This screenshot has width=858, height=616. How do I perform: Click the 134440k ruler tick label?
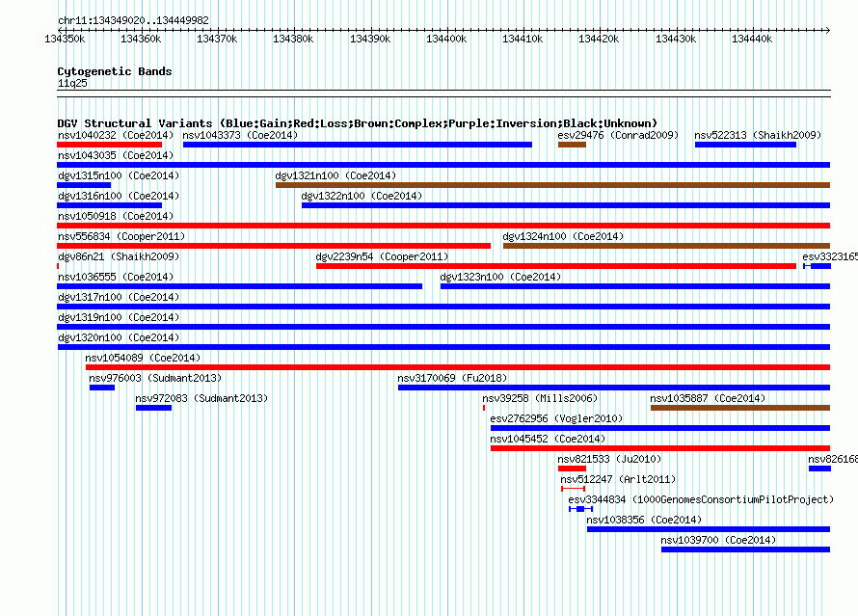pos(752,39)
